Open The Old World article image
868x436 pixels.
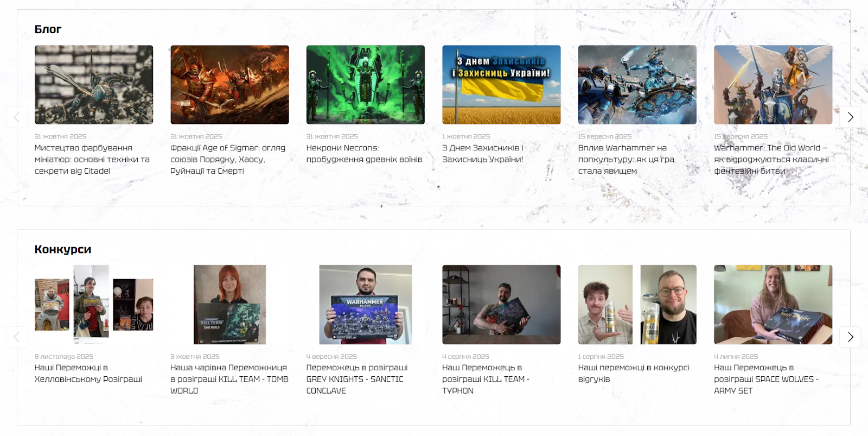(773, 85)
